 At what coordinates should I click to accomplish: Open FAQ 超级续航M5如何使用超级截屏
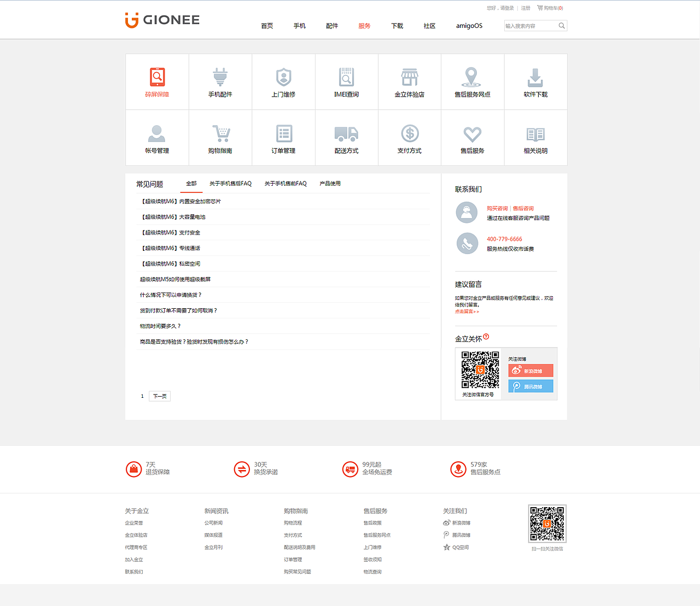(x=175, y=279)
